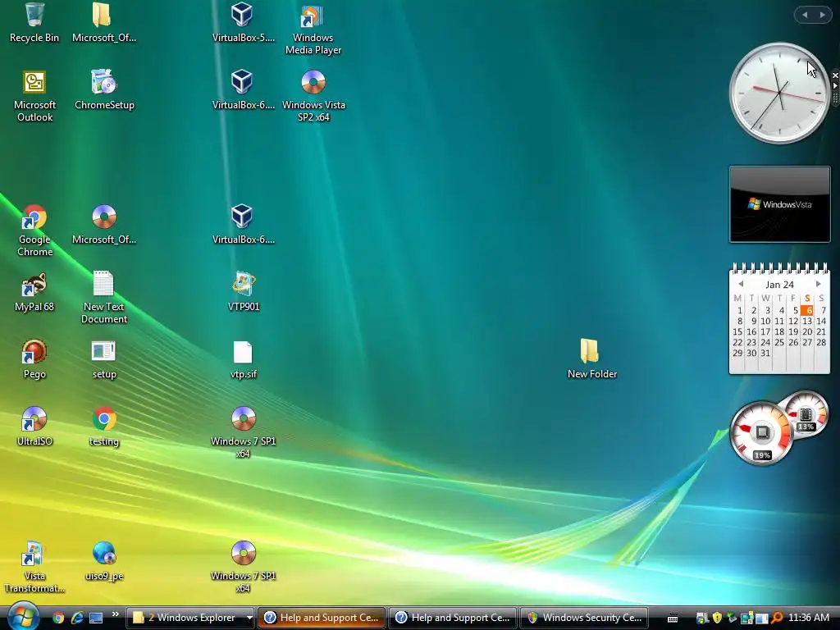Launch Chrome from the Quick Launch bar

pos(58,618)
